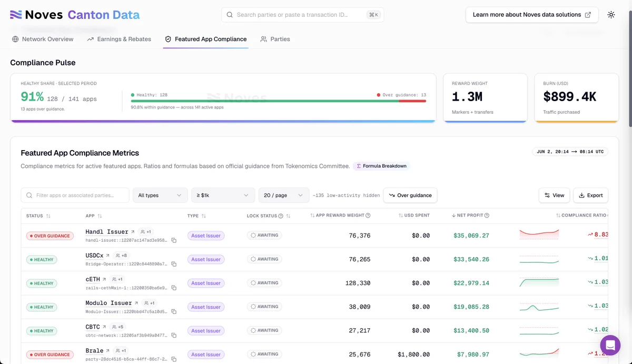Switch to Earnings & Rebates tab
632x364 pixels.
coord(119,39)
